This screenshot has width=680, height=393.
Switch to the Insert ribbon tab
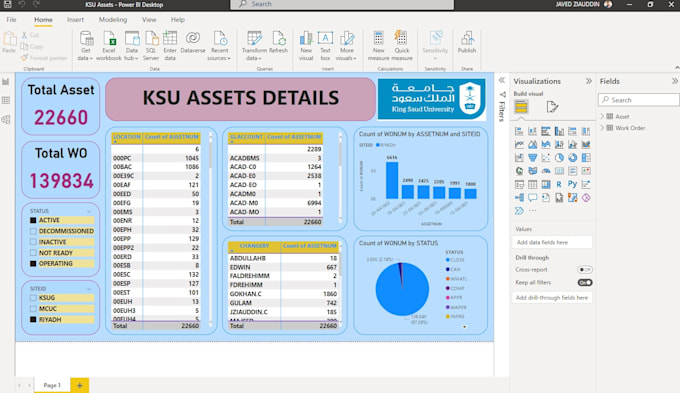coord(75,20)
